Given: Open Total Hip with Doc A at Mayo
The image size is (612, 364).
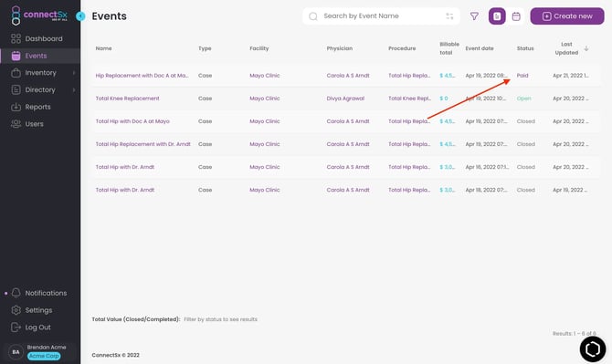Looking at the screenshot, I should point(132,121).
